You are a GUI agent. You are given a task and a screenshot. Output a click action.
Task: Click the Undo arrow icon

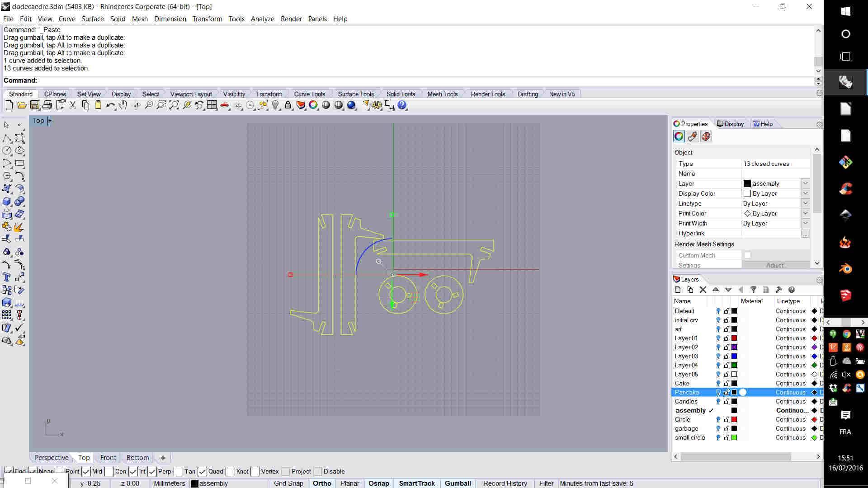pos(110,105)
